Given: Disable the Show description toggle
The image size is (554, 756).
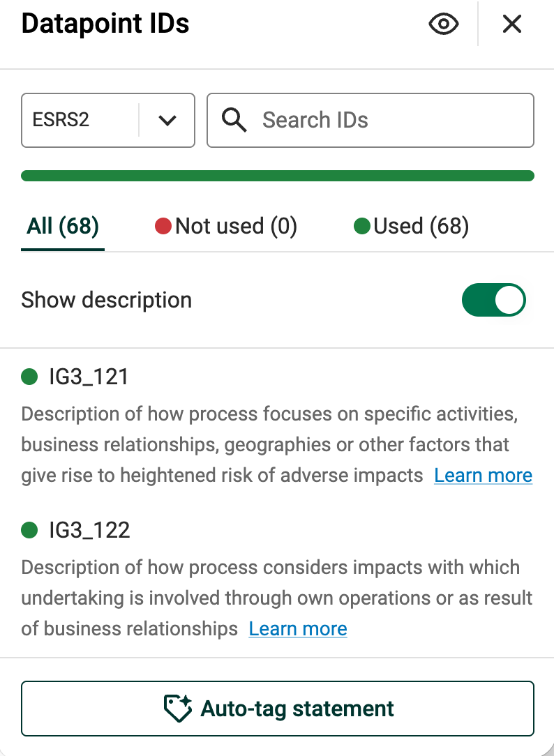Looking at the screenshot, I should pos(493,300).
